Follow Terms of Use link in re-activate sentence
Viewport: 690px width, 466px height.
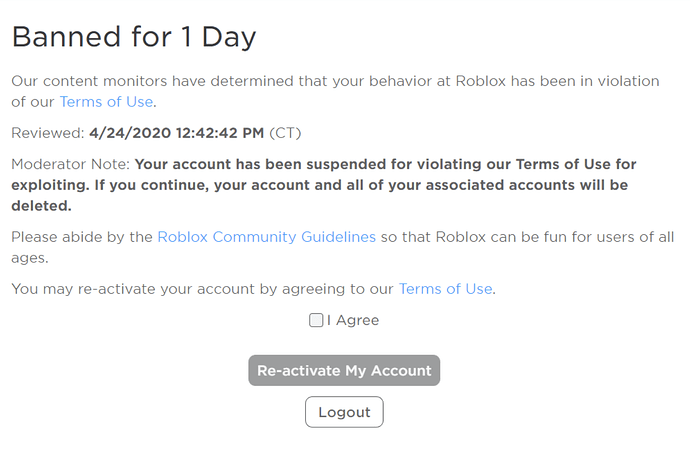click(445, 289)
